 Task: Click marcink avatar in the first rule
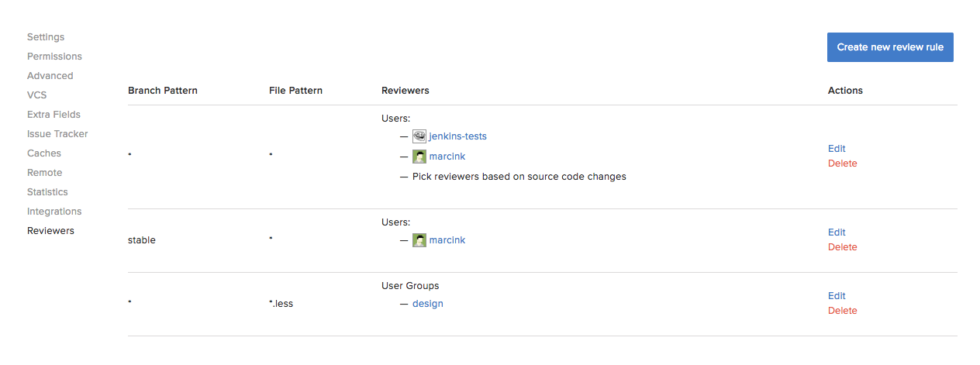(x=419, y=157)
